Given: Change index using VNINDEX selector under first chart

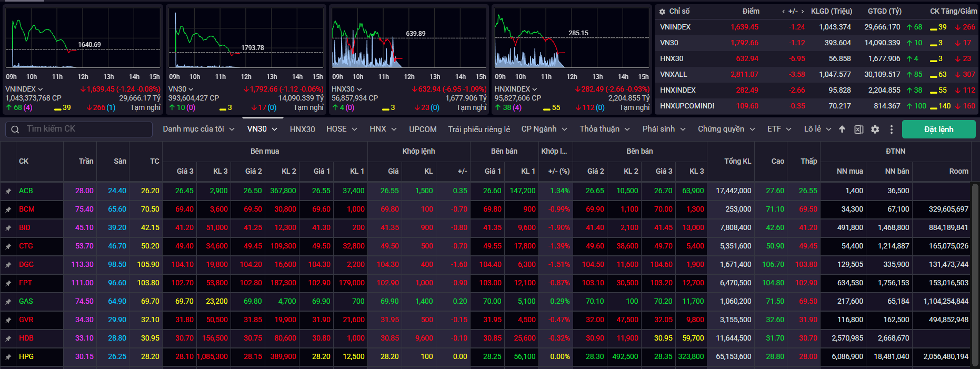Looking at the screenshot, I should click(x=24, y=89).
